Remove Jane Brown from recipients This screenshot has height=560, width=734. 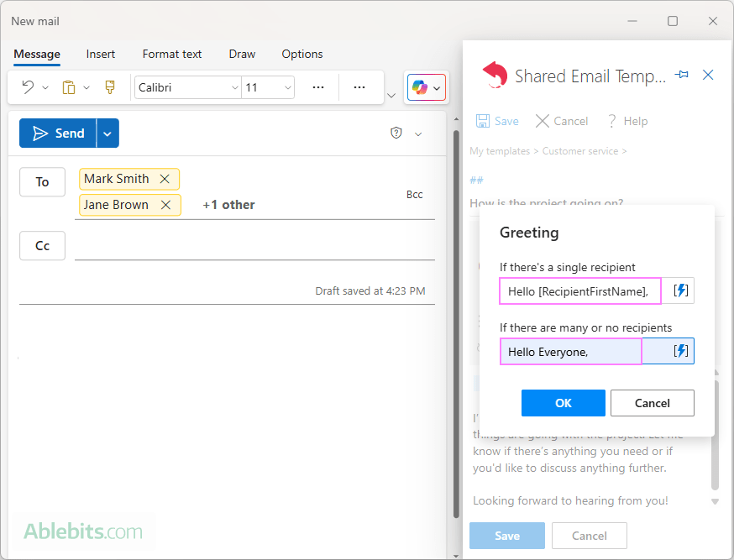pos(165,205)
